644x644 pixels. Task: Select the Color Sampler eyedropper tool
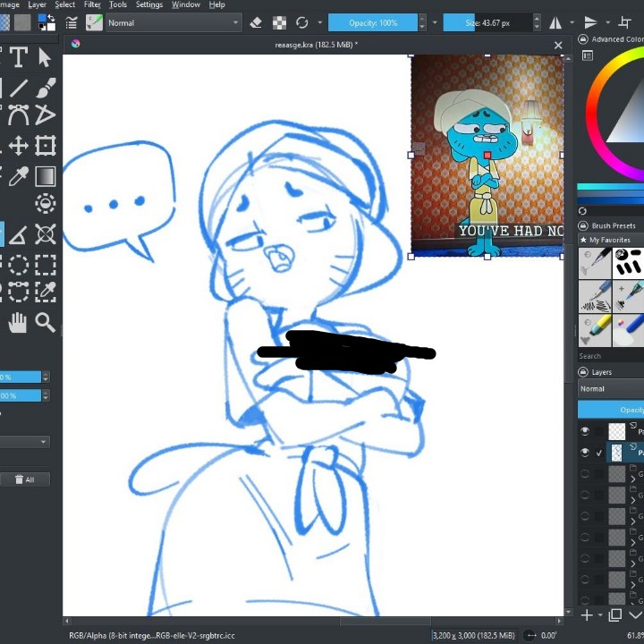[x=19, y=176]
